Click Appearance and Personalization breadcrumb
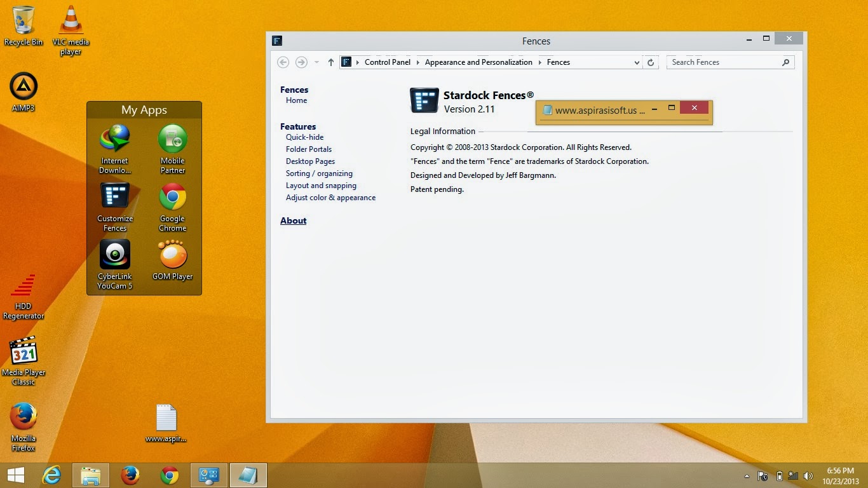The width and height of the screenshot is (868, 488). coord(478,62)
